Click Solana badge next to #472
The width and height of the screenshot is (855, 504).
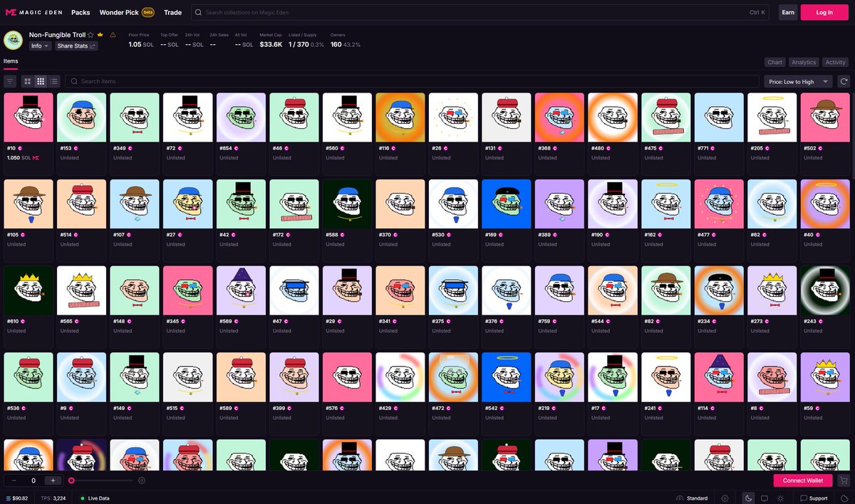tap(449, 409)
